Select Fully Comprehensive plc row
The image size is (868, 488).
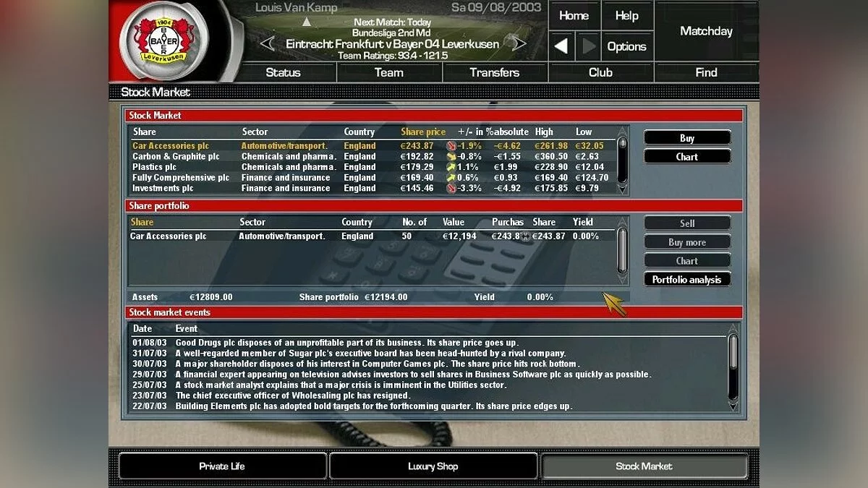click(x=372, y=178)
